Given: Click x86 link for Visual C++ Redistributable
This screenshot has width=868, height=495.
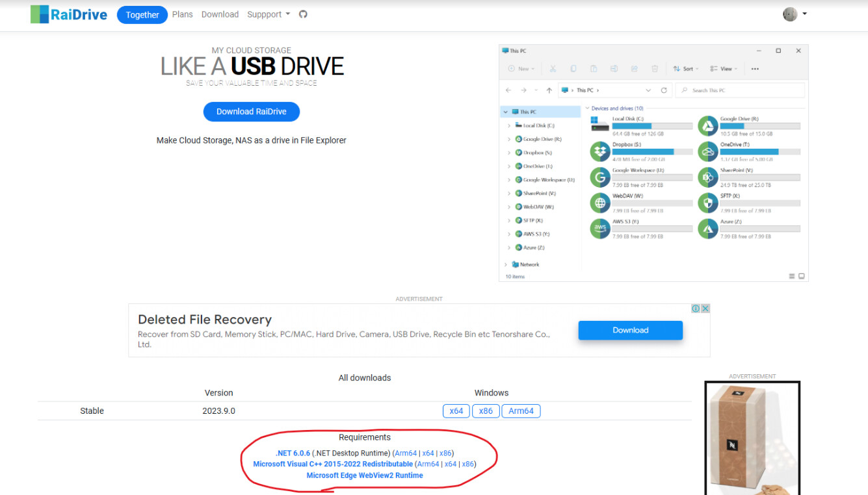Looking at the screenshot, I should click(x=467, y=464).
